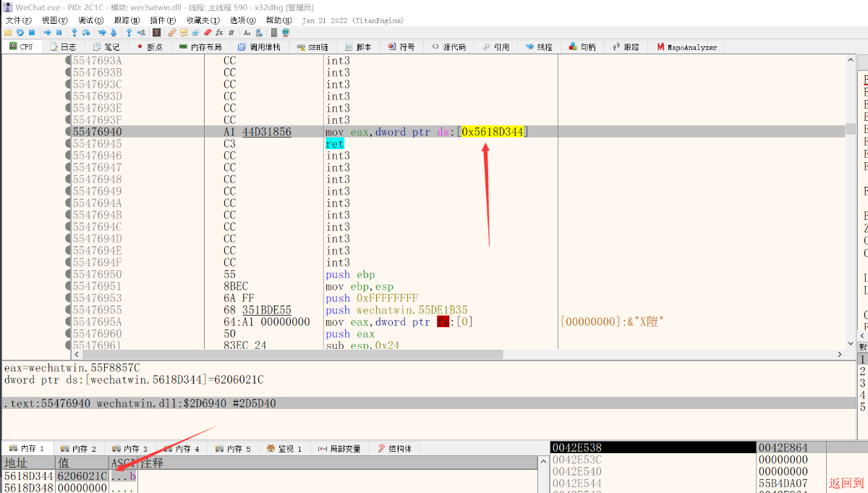The width and height of the screenshot is (868, 493).
Task: Switch to the 脚本 script tab
Action: (358, 47)
